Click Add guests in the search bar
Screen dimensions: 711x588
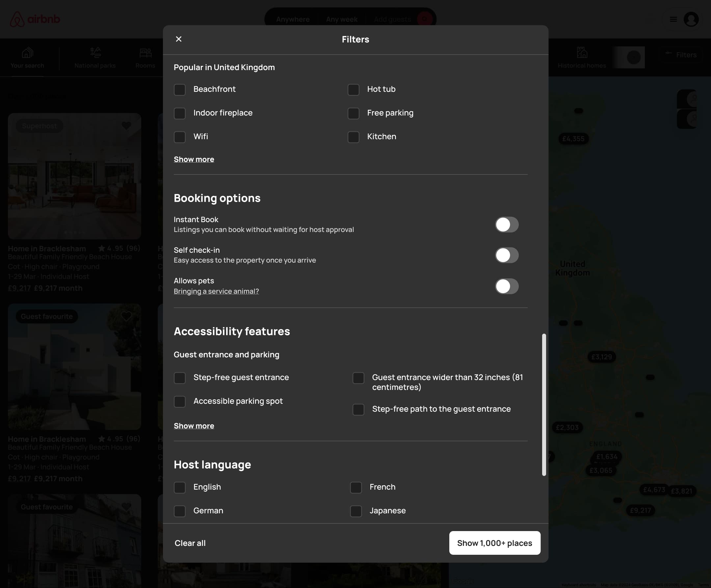(392, 19)
